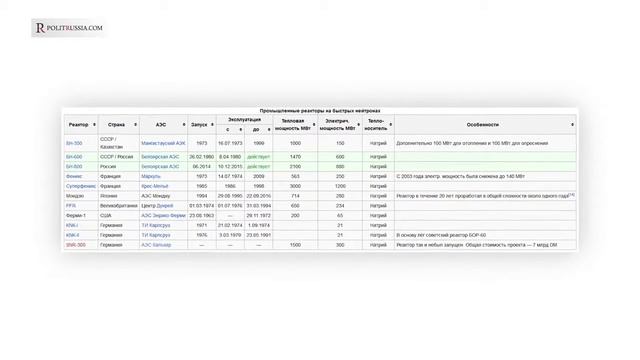Screen dimensions: 640x360
Task: Open the KNK-II reactor link
Action: point(72,235)
